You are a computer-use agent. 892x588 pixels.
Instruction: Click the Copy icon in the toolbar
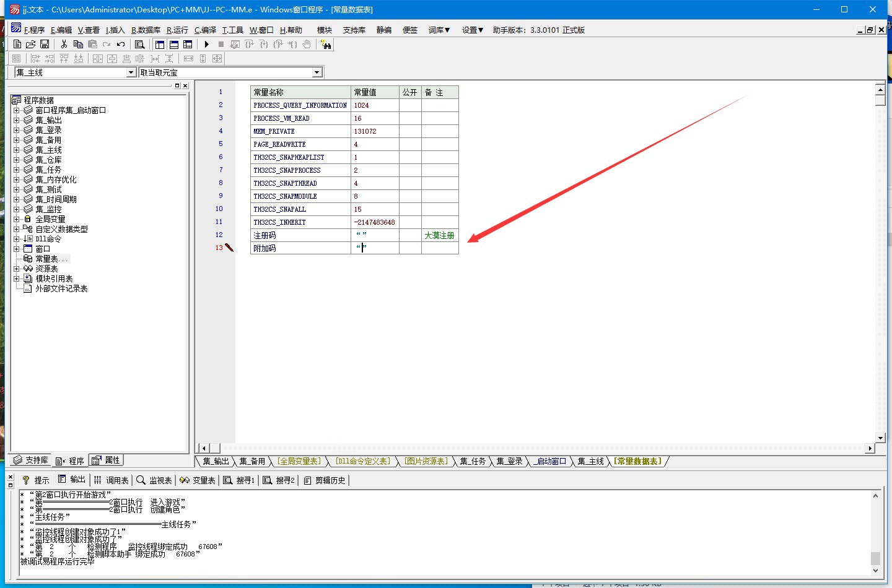(78, 45)
